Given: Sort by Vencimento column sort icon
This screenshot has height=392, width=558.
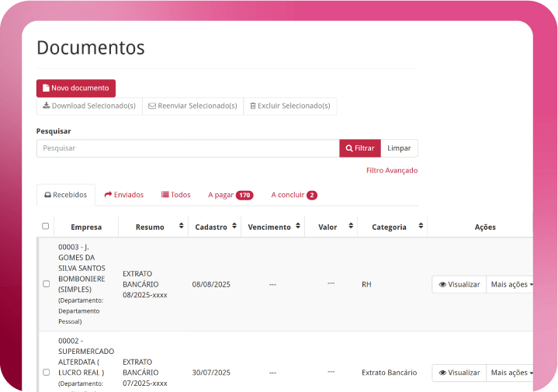Looking at the screenshot, I should pyautogui.click(x=298, y=227).
